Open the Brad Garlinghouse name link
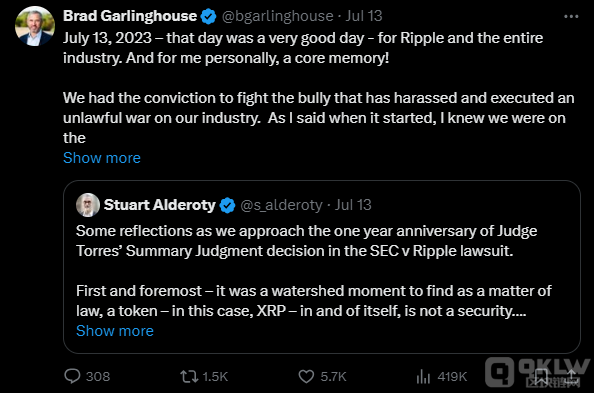Screen dimensions: 594x393 coord(130,16)
